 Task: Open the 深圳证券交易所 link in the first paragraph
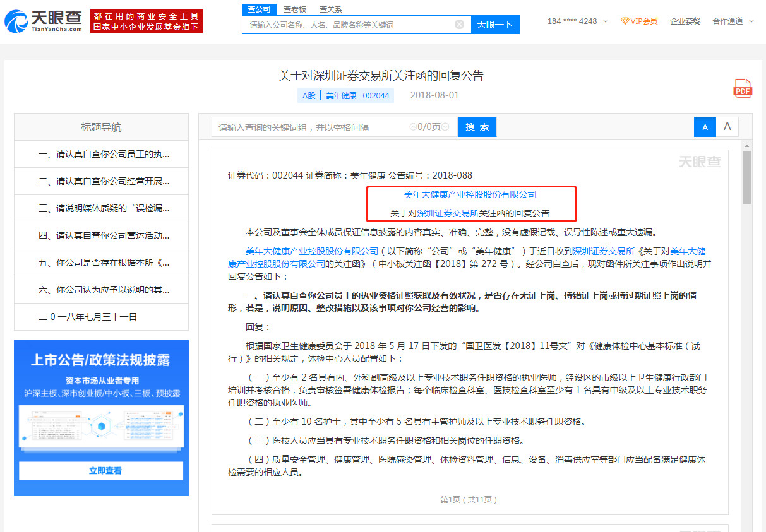[603, 251]
